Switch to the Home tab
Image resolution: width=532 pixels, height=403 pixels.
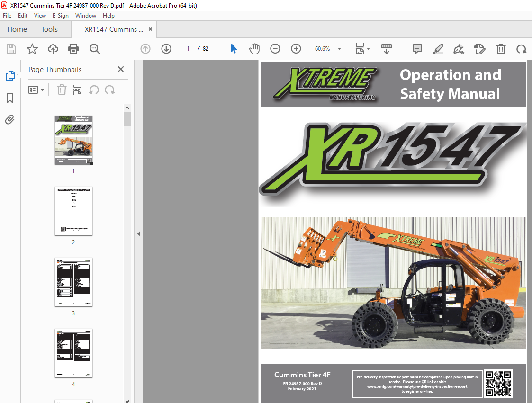click(17, 29)
